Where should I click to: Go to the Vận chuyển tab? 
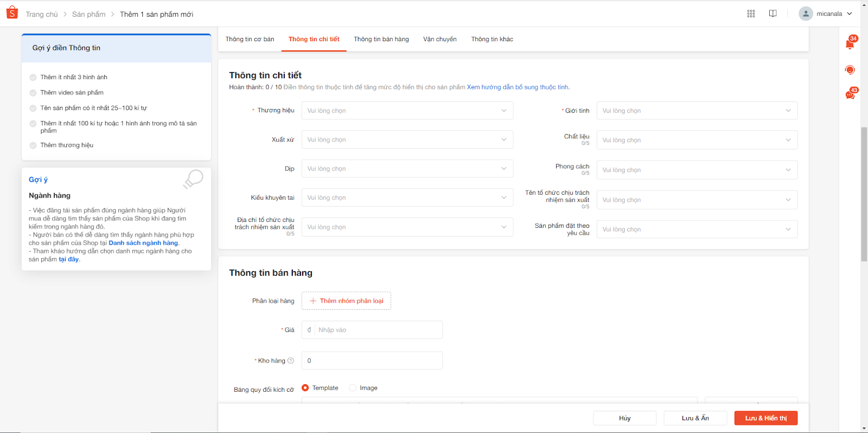coord(440,39)
